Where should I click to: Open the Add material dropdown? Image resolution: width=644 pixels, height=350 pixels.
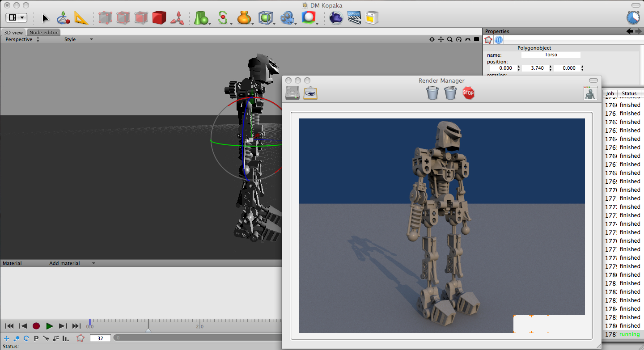coord(72,263)
